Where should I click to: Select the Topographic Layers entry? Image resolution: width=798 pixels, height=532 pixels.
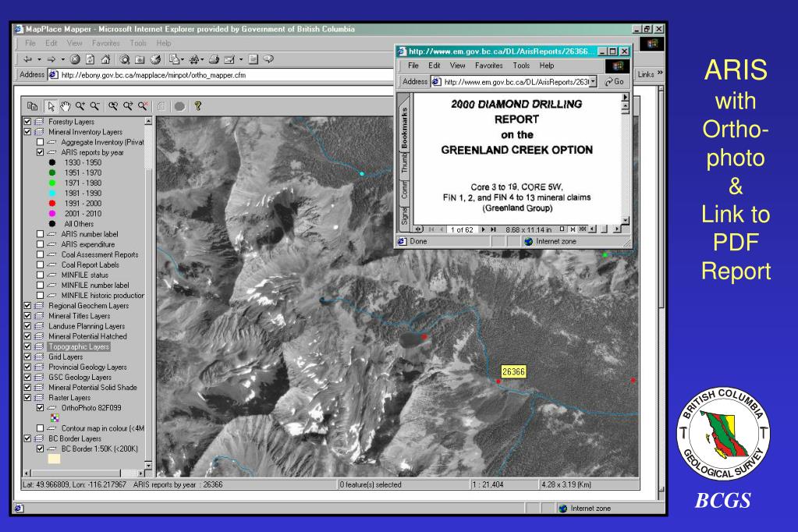(79, 346)
